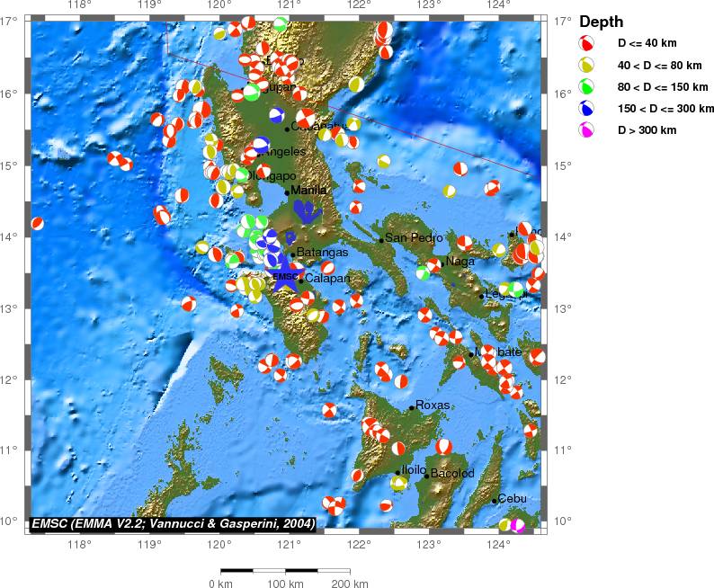The image size is (714, 588).
Task: Select the green 80–150 km legend icon
Action: pos(586,87)
